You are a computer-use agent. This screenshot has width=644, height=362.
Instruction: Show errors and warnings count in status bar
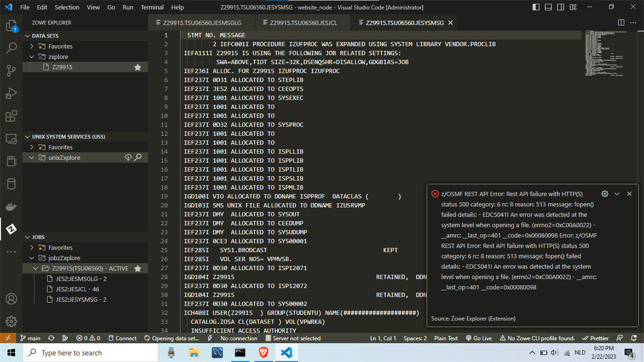88,338
